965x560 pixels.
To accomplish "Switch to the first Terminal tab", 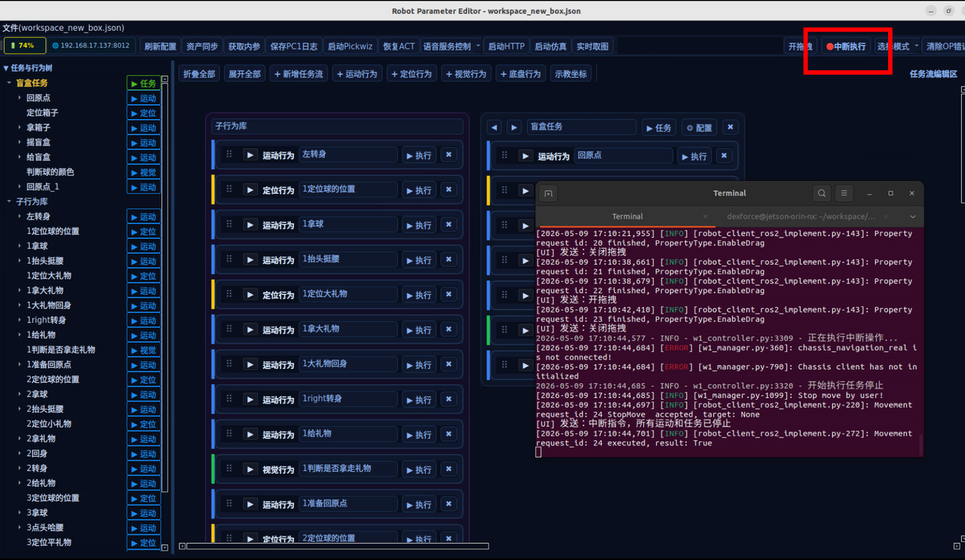I will (x=627, y=216).
